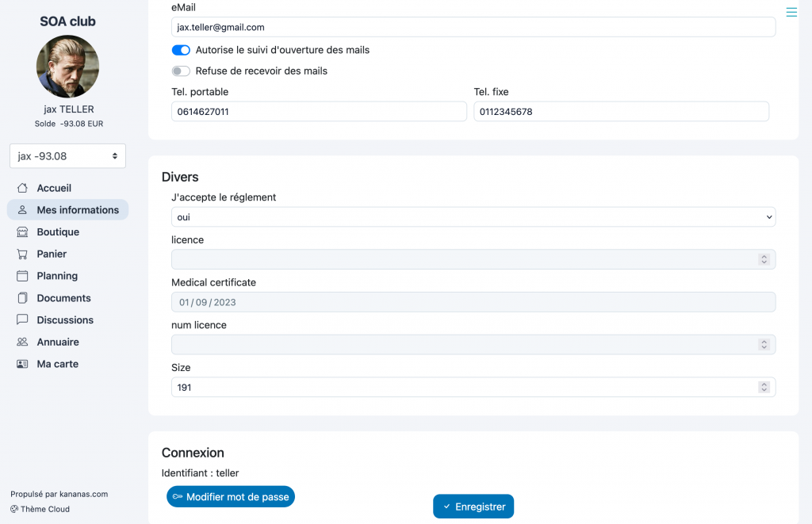The image size is (812, 524).
Task: Click jax TELLER profile photo
Action: (68, 67)
